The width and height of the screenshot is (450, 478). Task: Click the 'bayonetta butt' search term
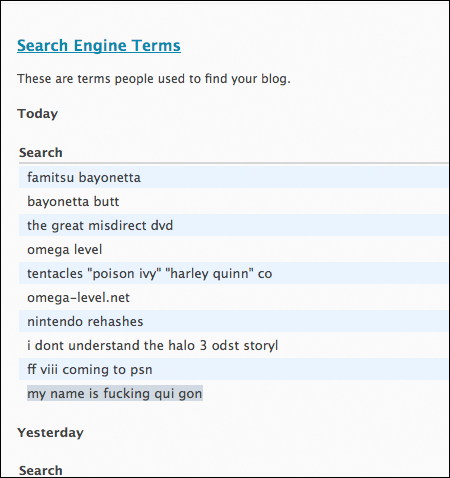73,202
